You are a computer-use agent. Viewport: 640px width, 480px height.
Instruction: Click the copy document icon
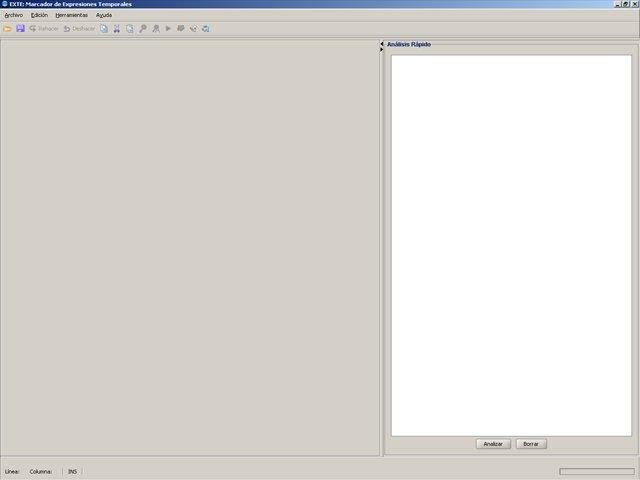pos(104,29)
